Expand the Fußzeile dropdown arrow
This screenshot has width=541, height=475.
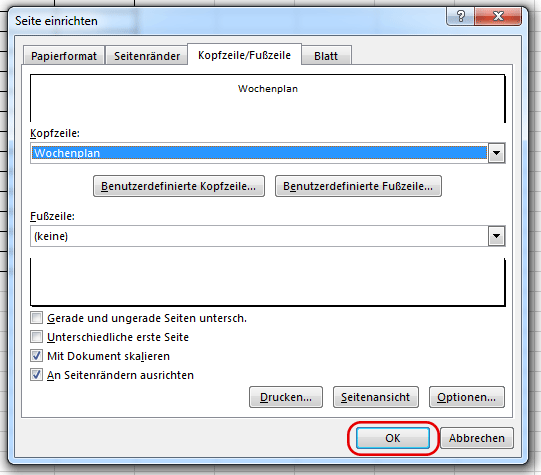pyautogui.click(x=496, y=236)
